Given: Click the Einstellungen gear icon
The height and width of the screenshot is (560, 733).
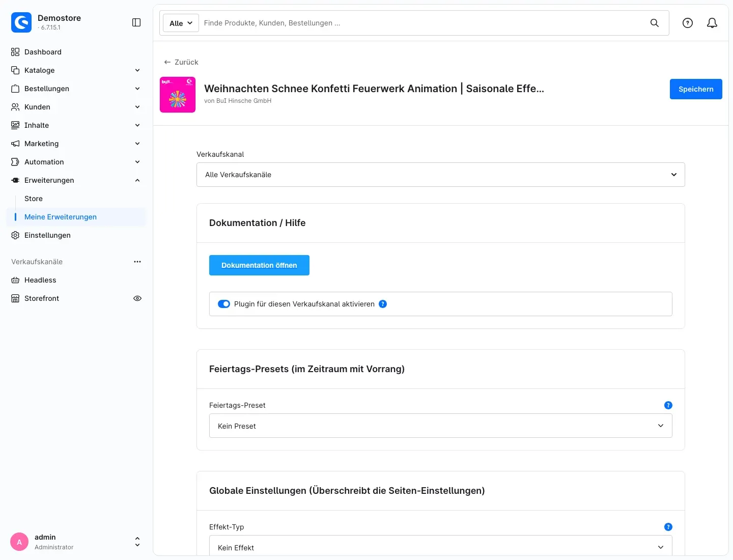Looking at the screenshot, I should (x=15, y=235).
